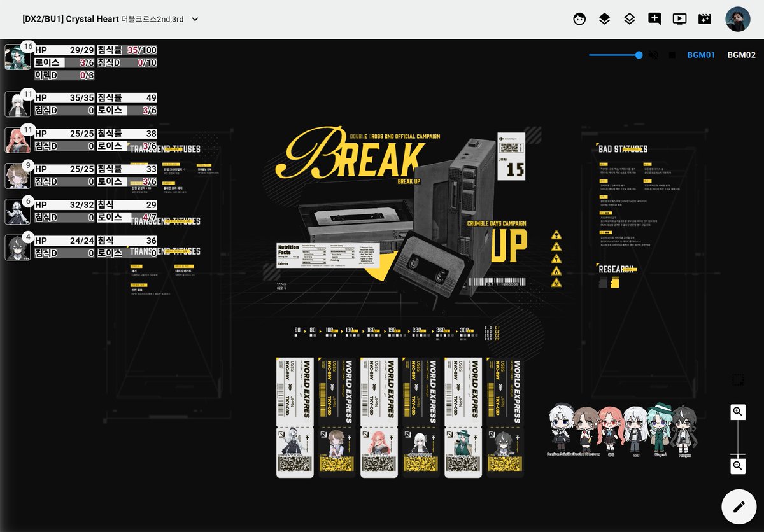
Task: Click the ticket with pink-haired portrait
Action: point(379,417)
